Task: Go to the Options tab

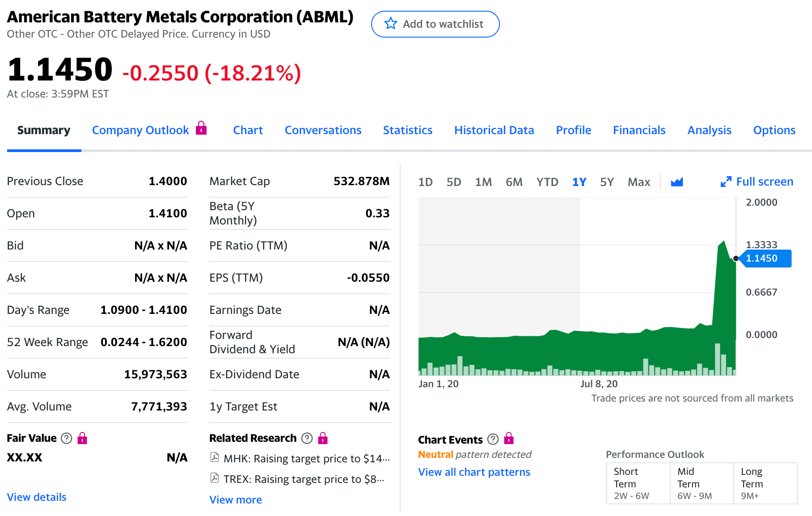Action: pyautogui.click(x=774, y=130)
